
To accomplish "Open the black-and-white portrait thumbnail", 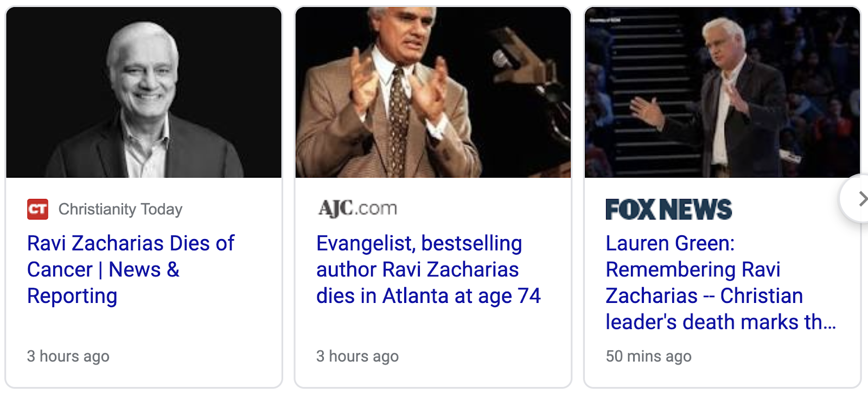I will [x=144, y=92].
